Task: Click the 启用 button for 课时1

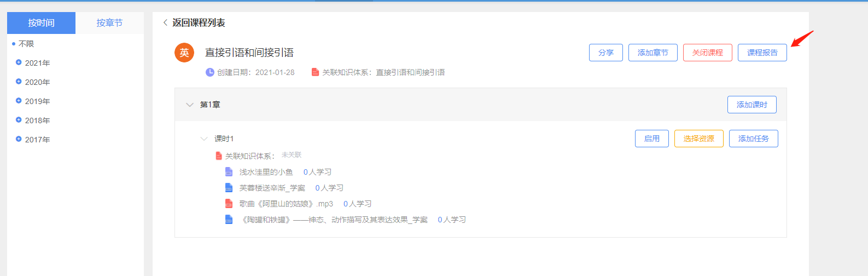Action: 652,139
